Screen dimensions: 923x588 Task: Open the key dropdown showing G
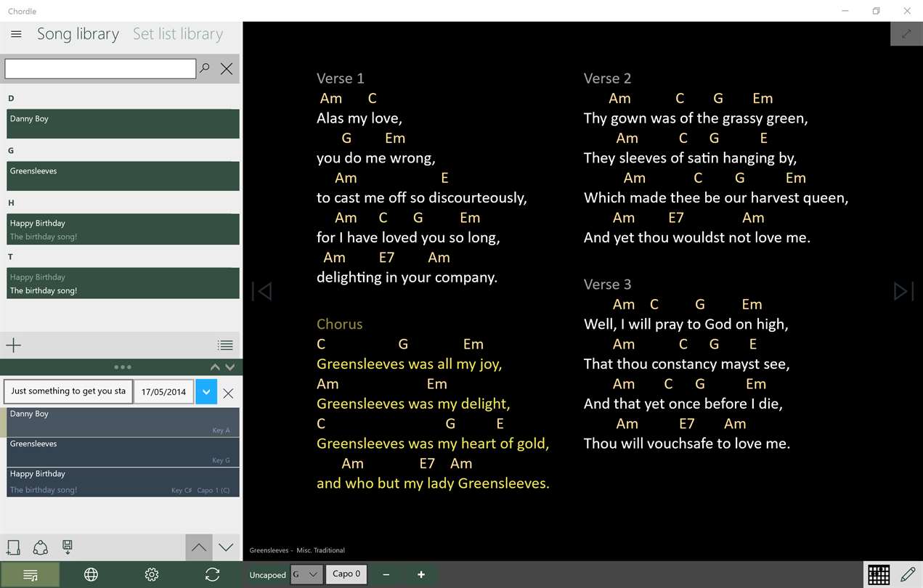[x=306, y=574]
